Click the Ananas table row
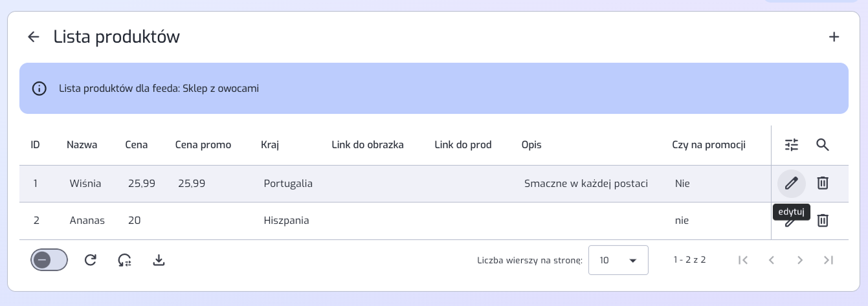This screenshot has height=306, width=868. pyautogui.click(x=388, y=221)
